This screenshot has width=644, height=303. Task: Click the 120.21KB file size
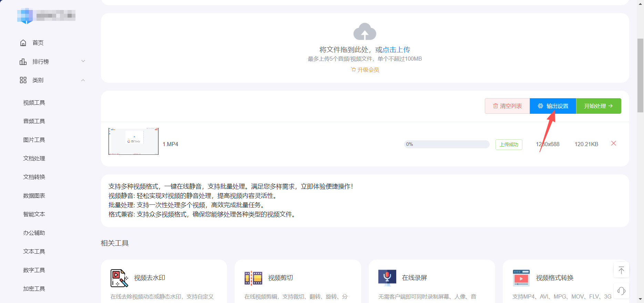[x=586, y=144]
